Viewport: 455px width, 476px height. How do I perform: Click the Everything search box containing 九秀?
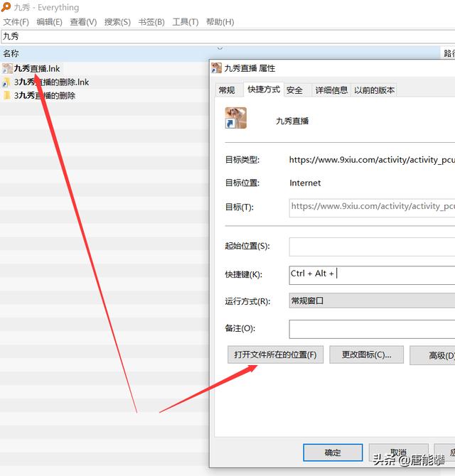tap(227, 36)
